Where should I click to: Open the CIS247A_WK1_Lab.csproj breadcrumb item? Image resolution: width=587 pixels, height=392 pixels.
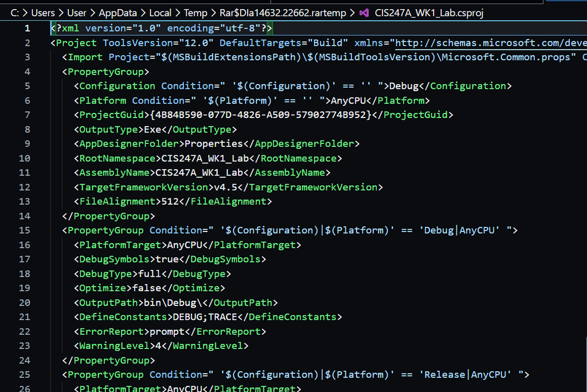421,13
